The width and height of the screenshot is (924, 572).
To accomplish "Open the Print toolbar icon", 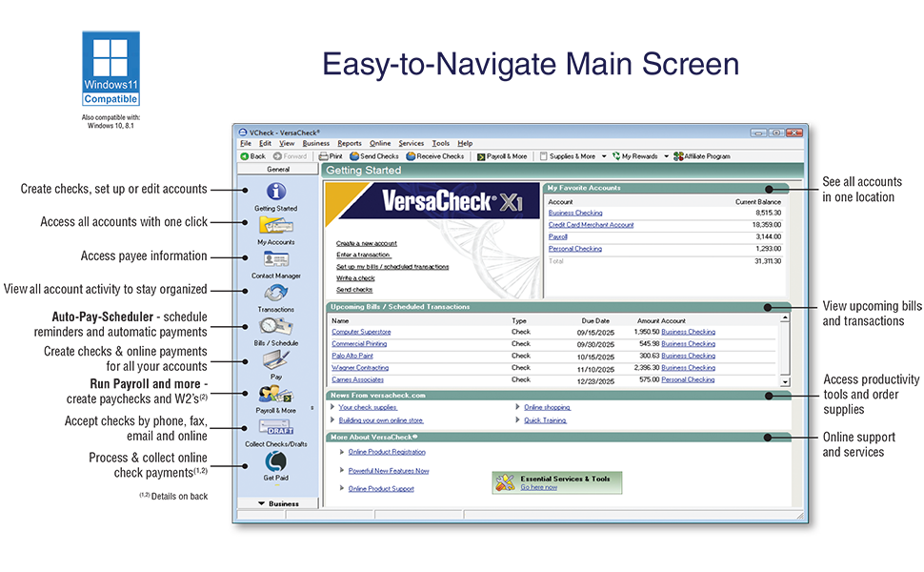I will click(x=331, y=156).
